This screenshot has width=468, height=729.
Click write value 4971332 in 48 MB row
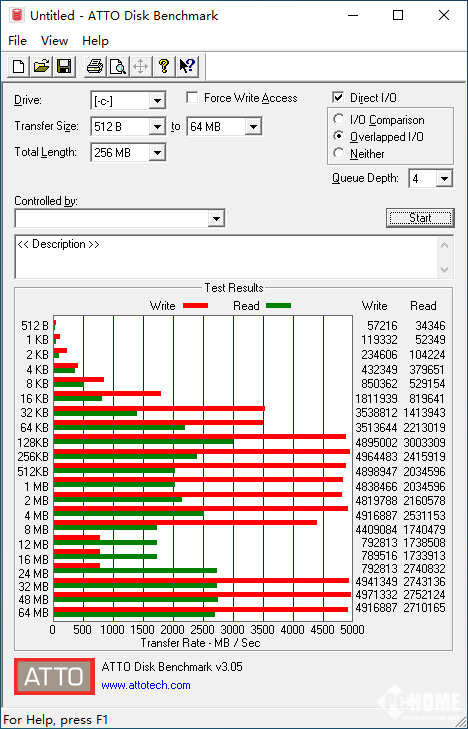(x=376, y=595)
